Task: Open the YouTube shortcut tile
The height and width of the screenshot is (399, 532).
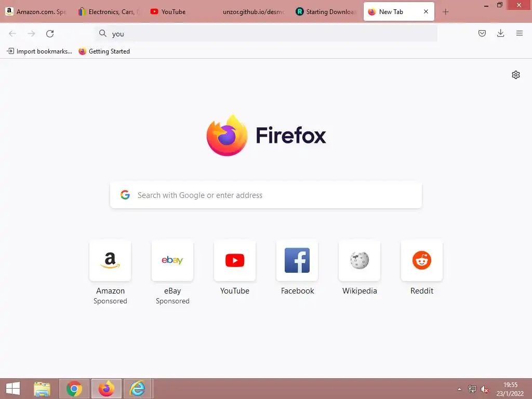Action: [x=235, y=260]
